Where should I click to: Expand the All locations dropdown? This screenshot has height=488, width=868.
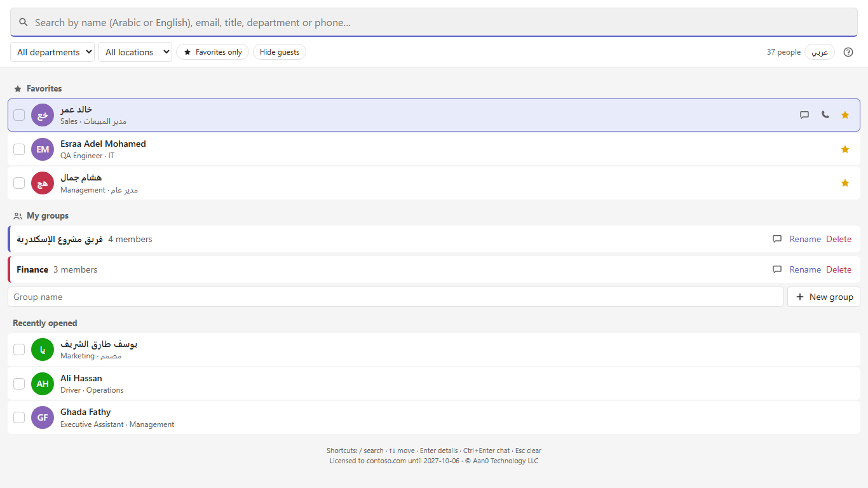[x=135, y=52]
